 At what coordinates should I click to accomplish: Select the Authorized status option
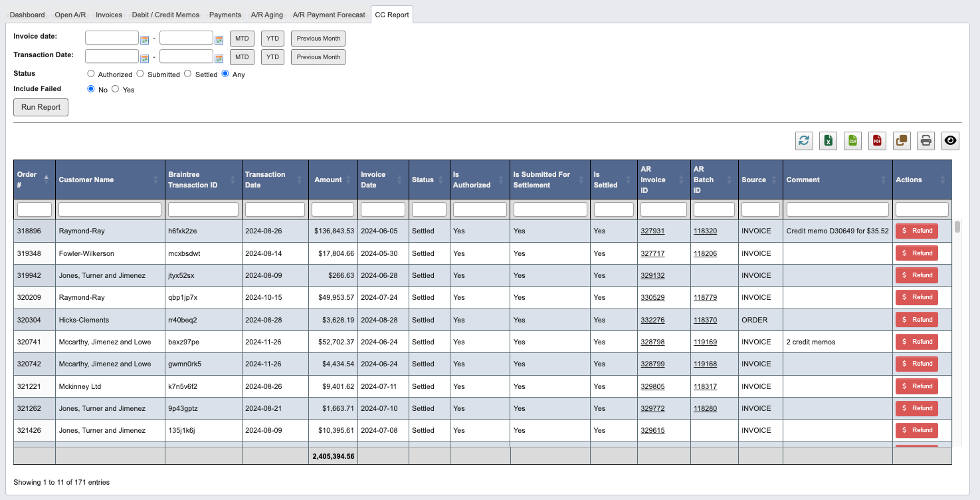point(90,74)
